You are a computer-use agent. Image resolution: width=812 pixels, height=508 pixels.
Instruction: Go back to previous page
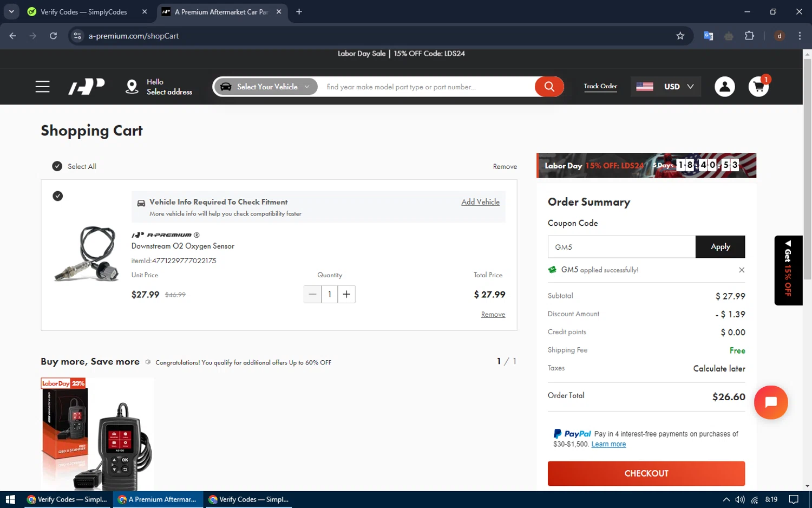click(12, 36)
